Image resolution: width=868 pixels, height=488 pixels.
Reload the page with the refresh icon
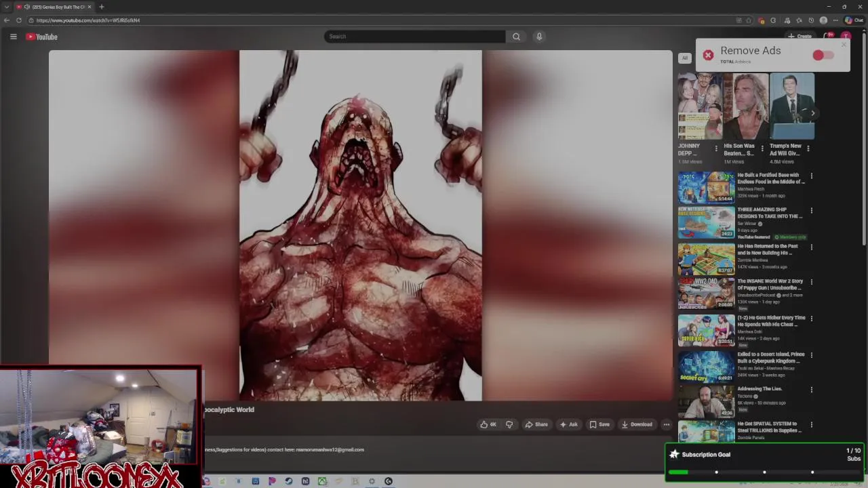(x=19, y=20)
